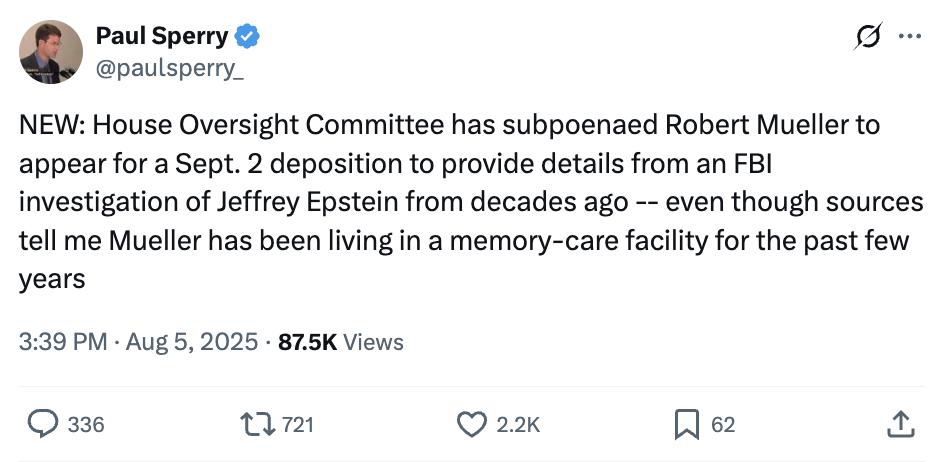View analytics via 87.5K Views
Screen dimensions: 950x462
(340, 342)
